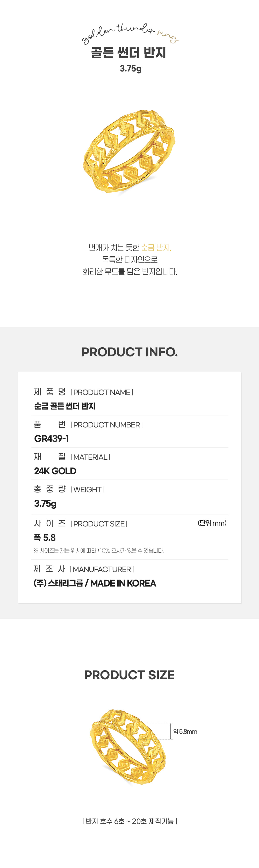259x868 pixels.
Task: Click the 3.75g weight under the title
Action: click(x=130, y=69)
